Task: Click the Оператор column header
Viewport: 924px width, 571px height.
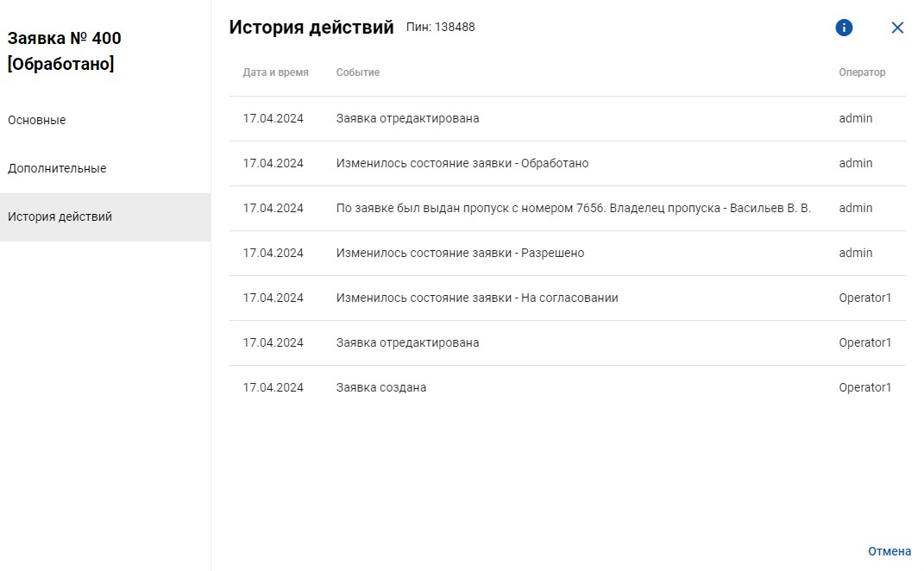Action: tap(862, 72)
